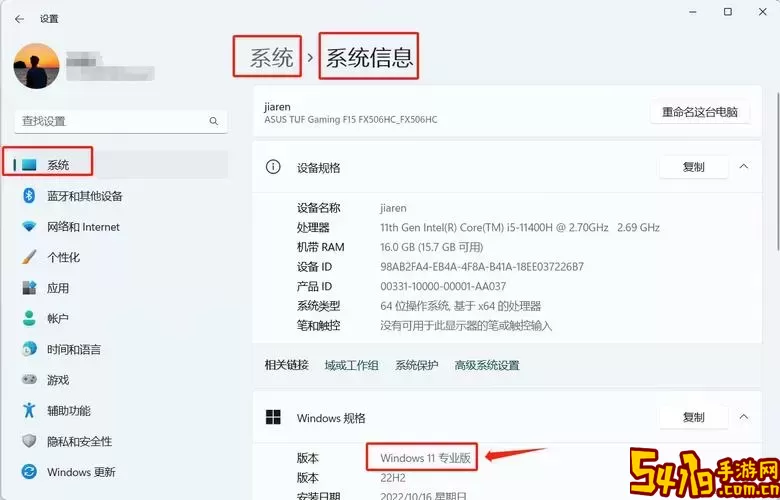Viewport: 780px width, 500px height.
Task: Go back with the arrow icon
Action: tap(19, 19)
